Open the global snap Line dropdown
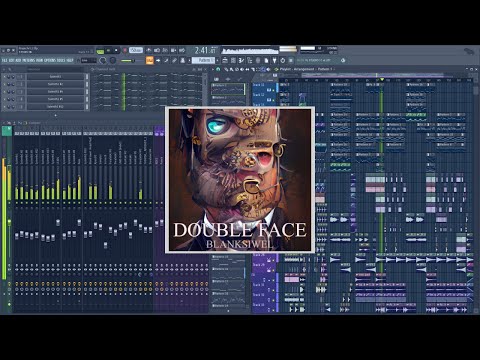The height and width of the screenshot is (360, 480). (x=89, y=60)
